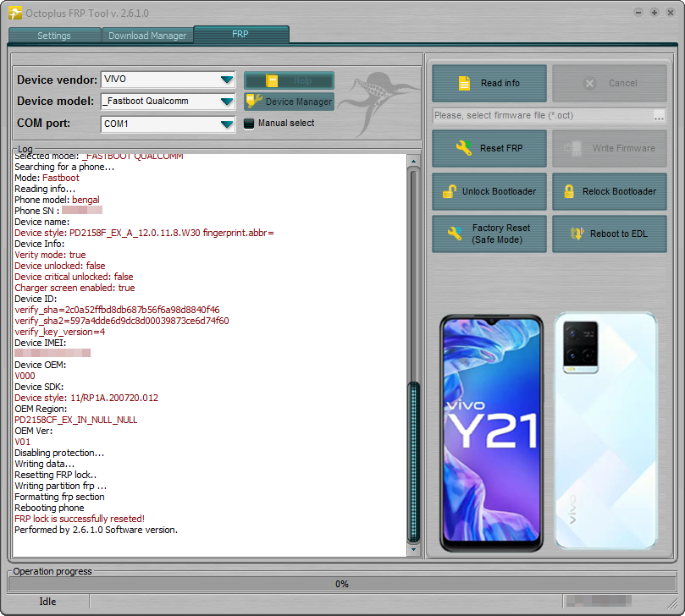
Task: Click the Vivo Y21 back image
Action: tap(605, 431)
